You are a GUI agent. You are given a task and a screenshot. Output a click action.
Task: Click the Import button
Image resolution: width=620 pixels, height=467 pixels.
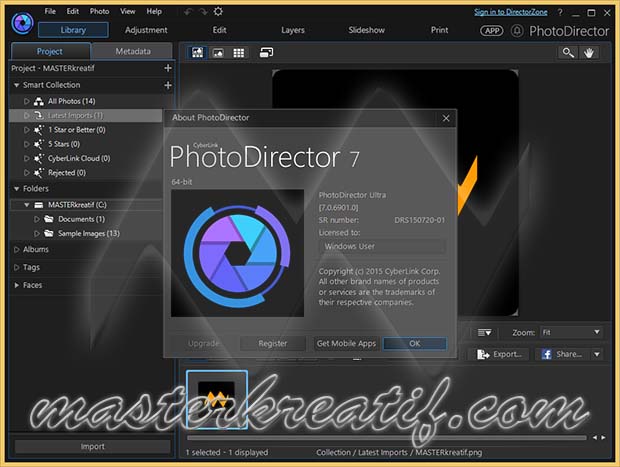point(93,447)
